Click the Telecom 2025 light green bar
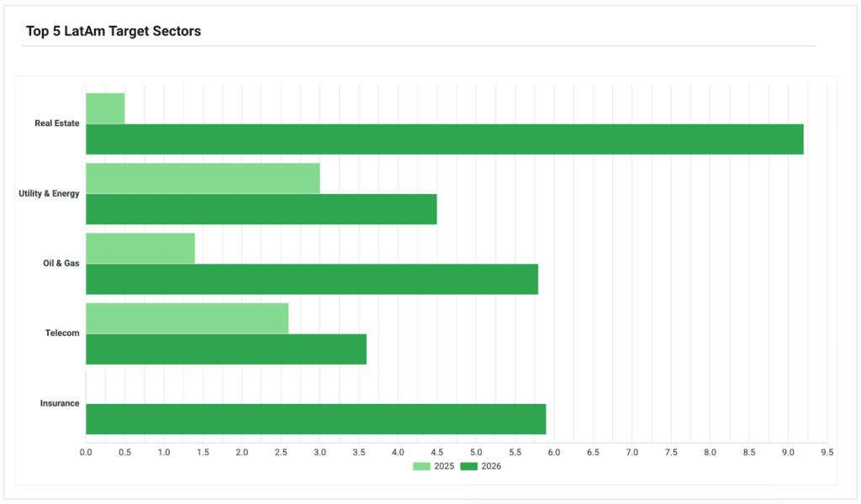The image size is (861, 504). coord(188,318)
